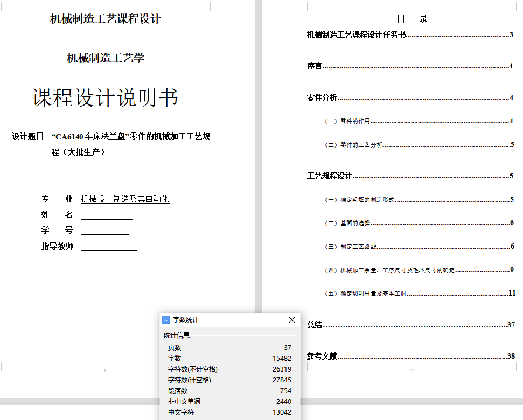Jump to 序言 from table of contents
Image resolution: width=523 pixels, height=420 pixels.
click(x=315, y=66)
